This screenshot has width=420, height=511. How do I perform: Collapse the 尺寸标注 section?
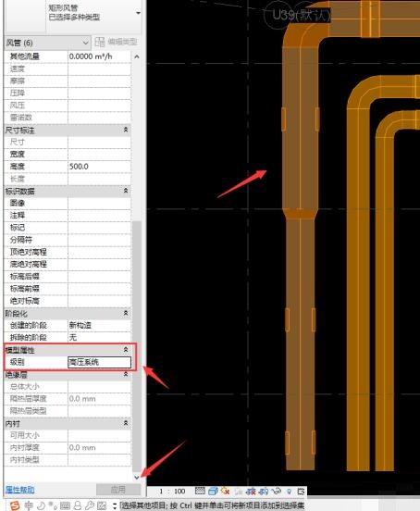pos(126,130)
